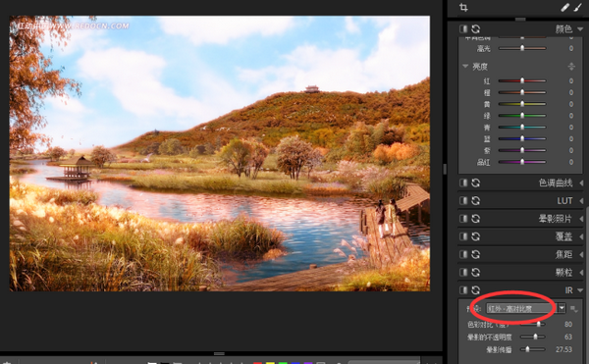Click the 红外-高对比度 preset field
This screenshot has width=589, height=364.
pyautogui.click(x=522, y=308)
